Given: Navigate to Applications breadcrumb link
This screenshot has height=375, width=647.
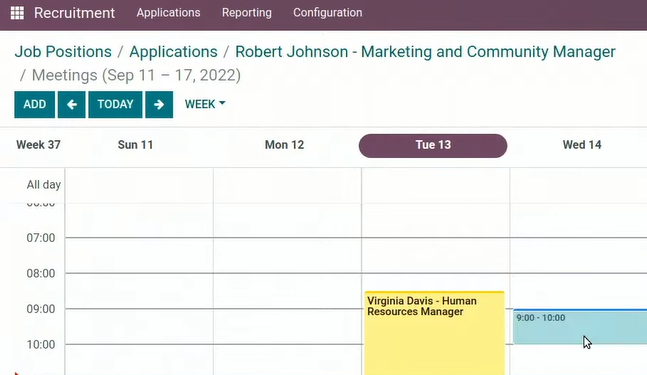Looking at the screenshot, I should pos(173,52).
